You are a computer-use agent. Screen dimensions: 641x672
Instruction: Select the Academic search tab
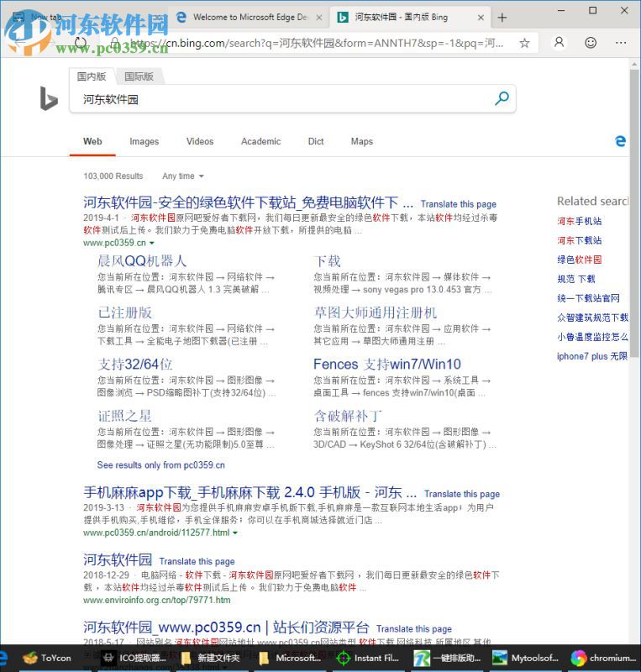260,141
